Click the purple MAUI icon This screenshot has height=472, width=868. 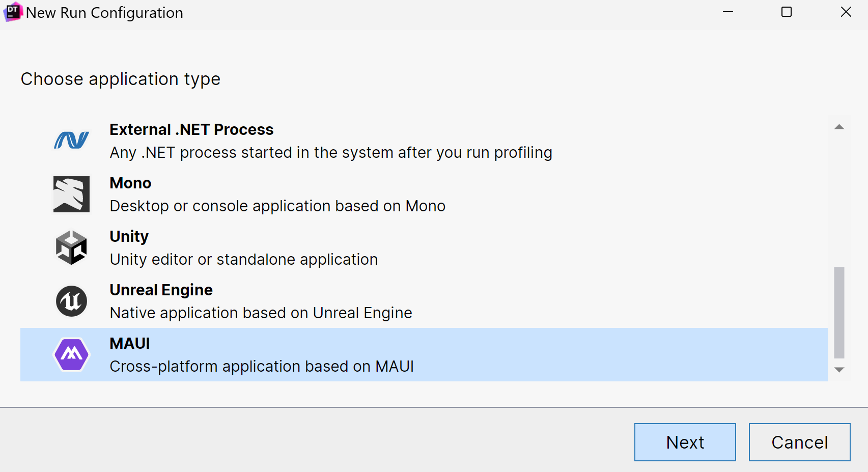pyautogui.click(x=71, y=354)
